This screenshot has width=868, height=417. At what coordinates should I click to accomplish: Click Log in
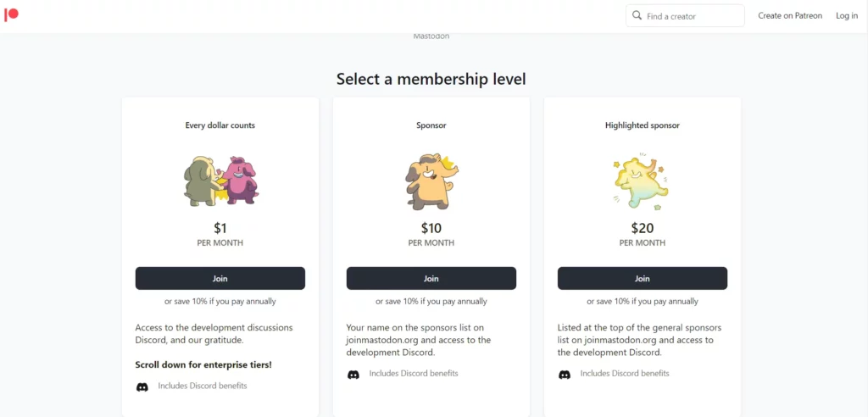coord(847,15)
